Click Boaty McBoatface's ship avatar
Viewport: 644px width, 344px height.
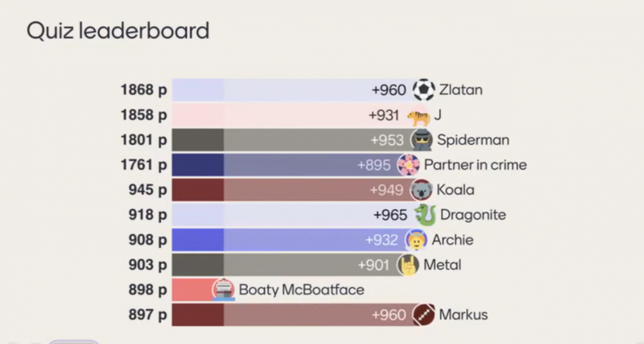tap(223, 290)
